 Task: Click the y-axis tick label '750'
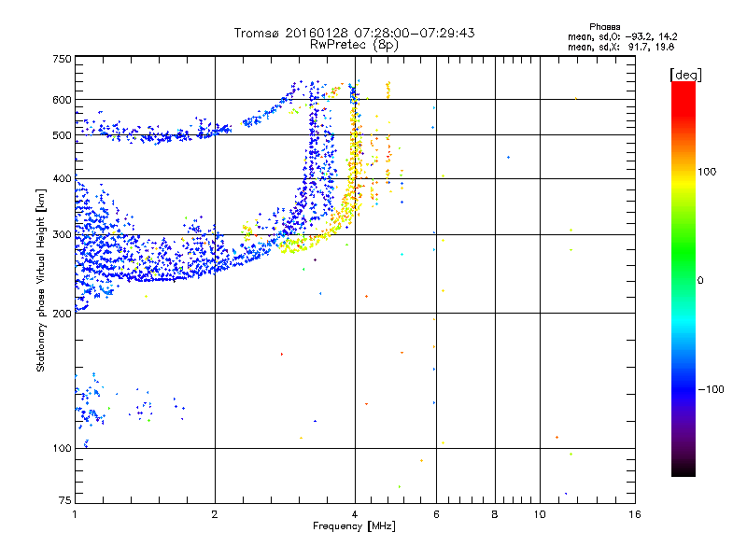pyautogui.click(x=62, y=59)
